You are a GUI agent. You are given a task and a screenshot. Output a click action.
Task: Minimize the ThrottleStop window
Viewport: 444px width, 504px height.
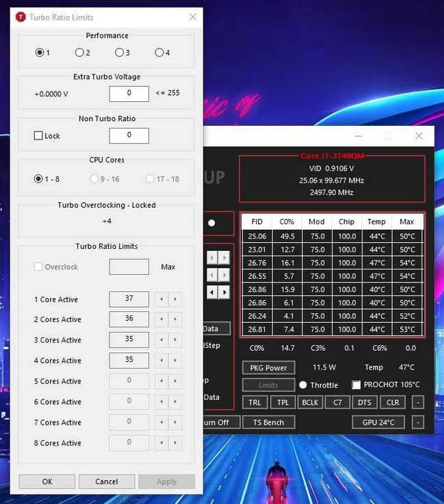coord(358,136)
